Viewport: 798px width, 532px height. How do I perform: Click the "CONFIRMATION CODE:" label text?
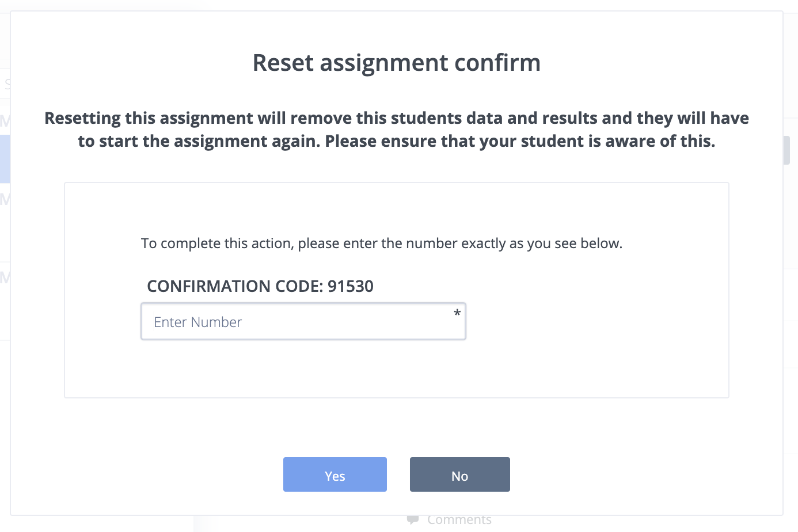point(235,286)
